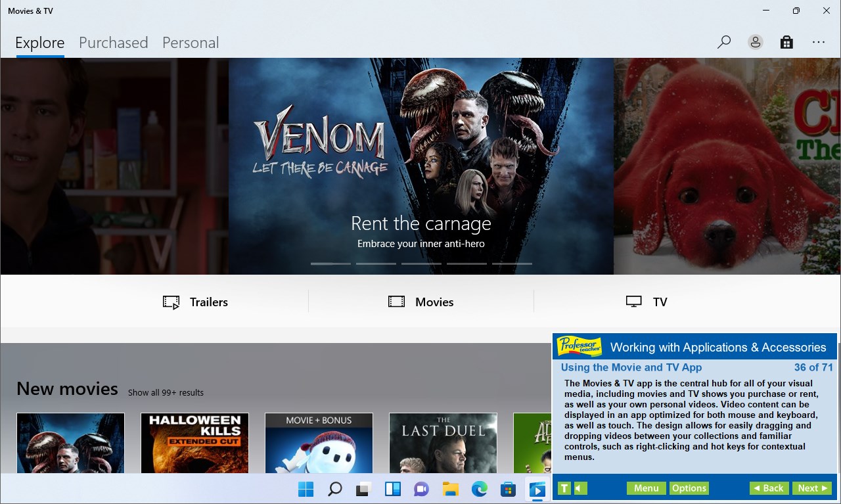Open the TV category
This screenshot has height=504, width=841.
coord(647,302)
